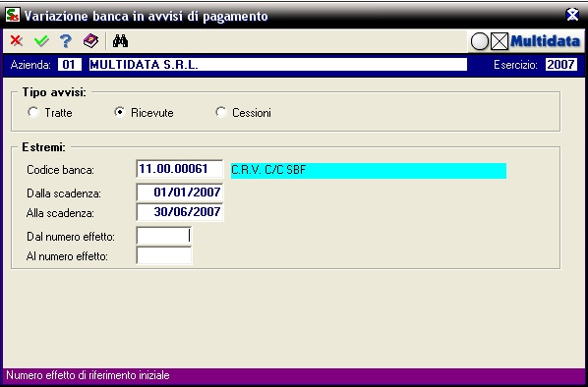Click the Azienda code field 01
Viewport: 588px width, 387px height.
coord(70,65)
